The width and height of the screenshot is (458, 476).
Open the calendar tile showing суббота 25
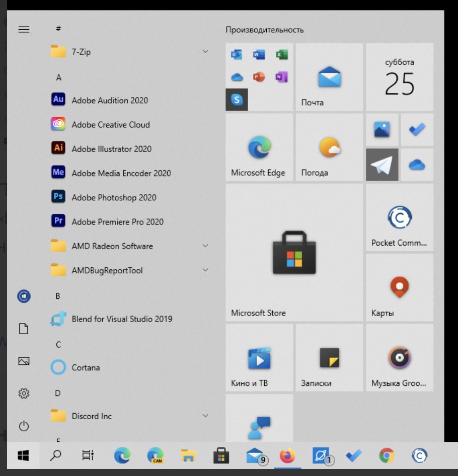(400, 77)
